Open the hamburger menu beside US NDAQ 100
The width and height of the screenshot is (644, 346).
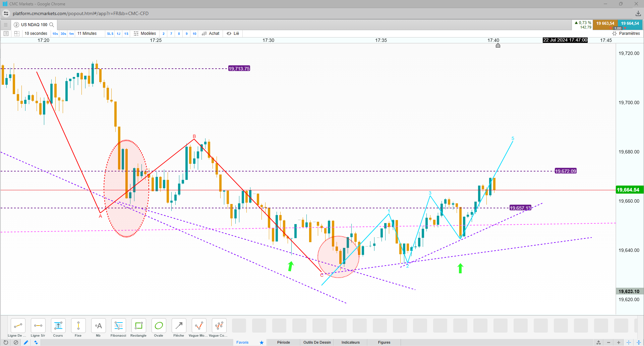coord(6,25)
